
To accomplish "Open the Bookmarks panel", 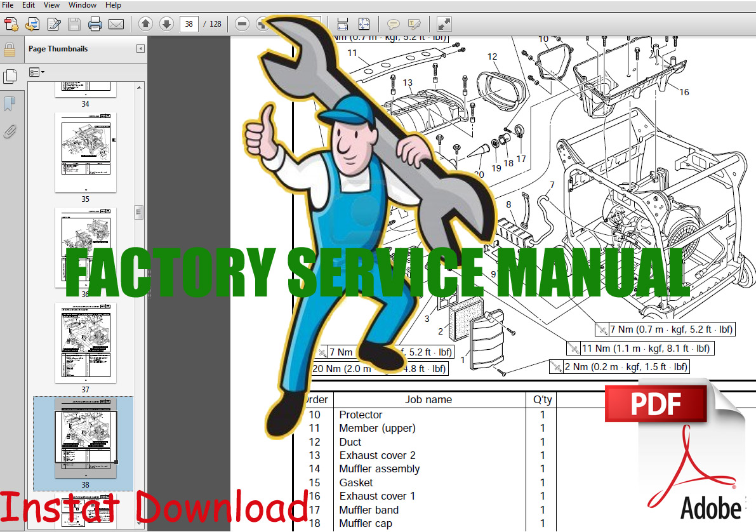I will [x=11, y=103].
